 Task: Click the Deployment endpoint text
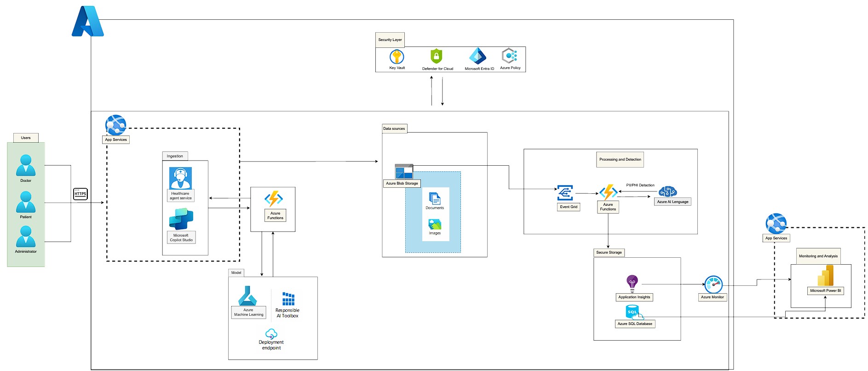(x=271, y=345)
